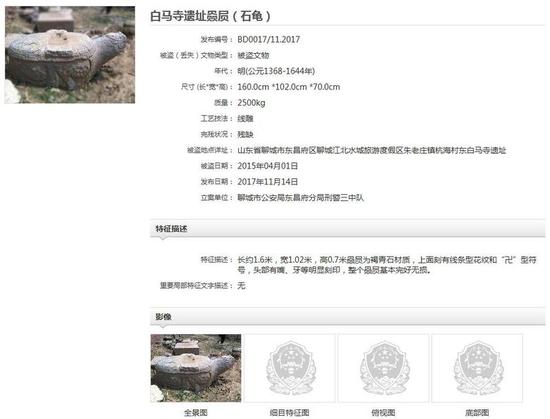Click the pointer arrow beneath 特征描述 header

pyautogui.click(x=162, y=239)
